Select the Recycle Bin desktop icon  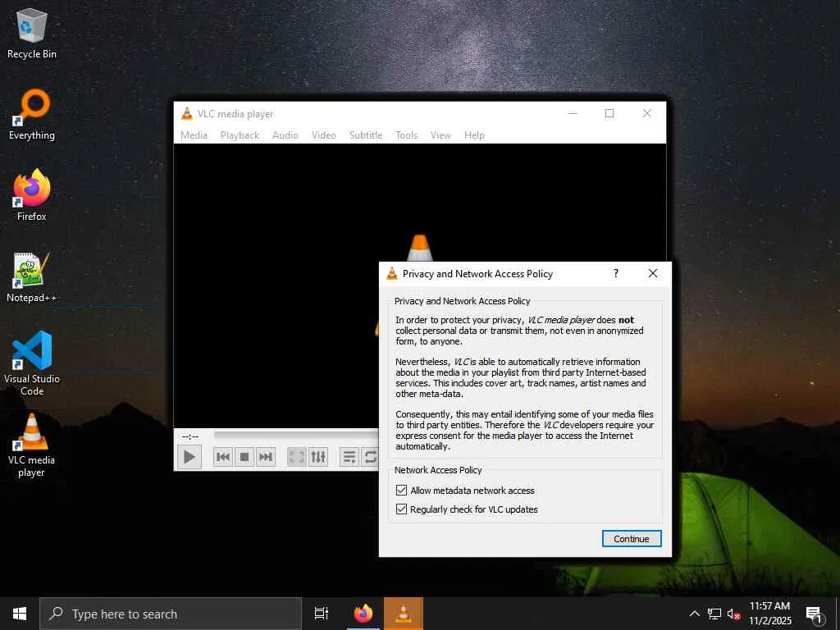32,33
